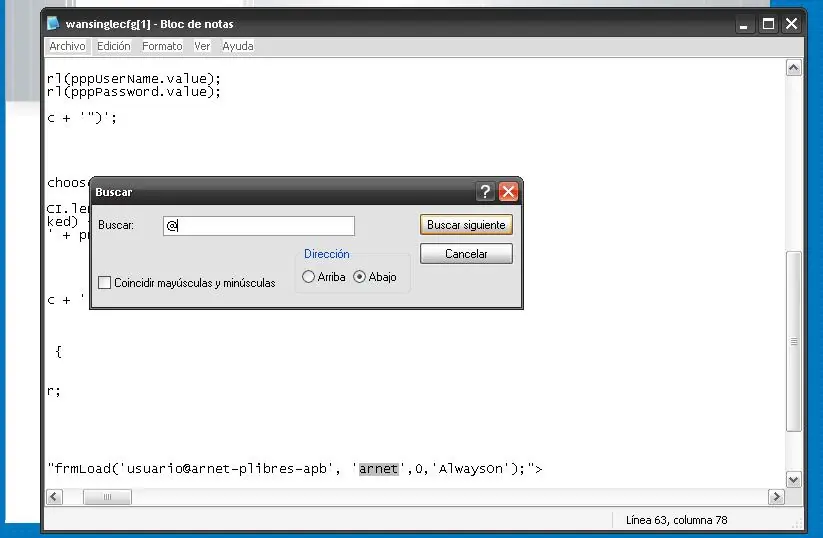Click status bar text 'Línea 63, columna 78'

pos(677,520)
